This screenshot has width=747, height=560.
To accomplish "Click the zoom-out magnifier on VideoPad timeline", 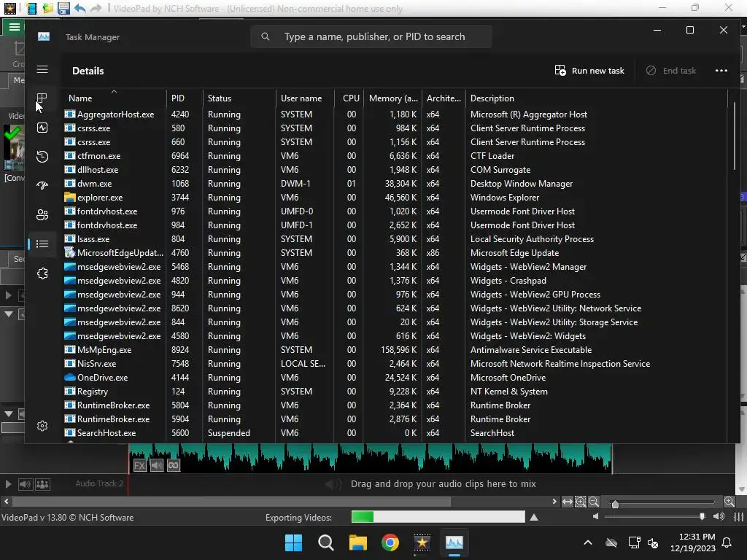I will coord(593,502).
